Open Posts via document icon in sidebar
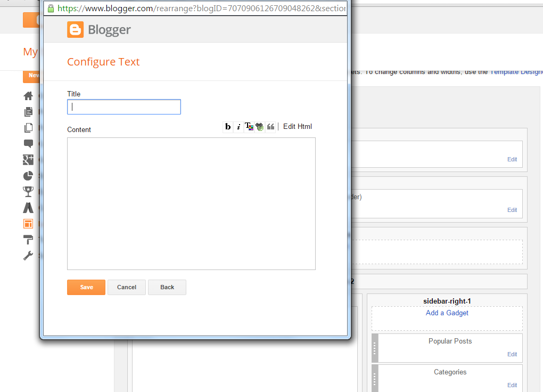 pos(28,112)
